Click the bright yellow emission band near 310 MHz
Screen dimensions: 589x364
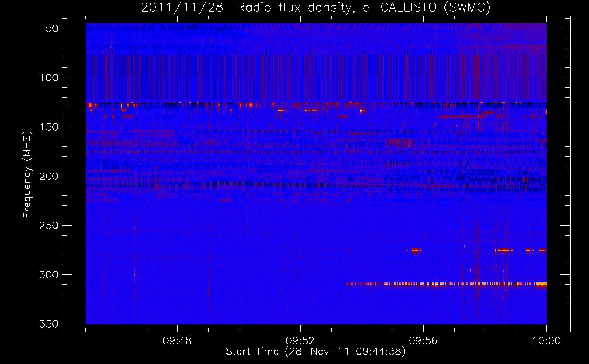446,284
